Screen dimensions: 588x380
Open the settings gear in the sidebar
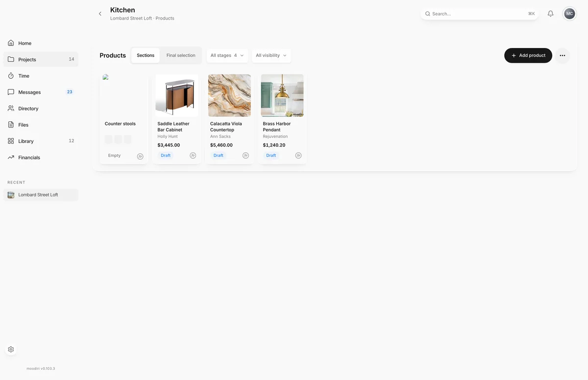[11, 350]
